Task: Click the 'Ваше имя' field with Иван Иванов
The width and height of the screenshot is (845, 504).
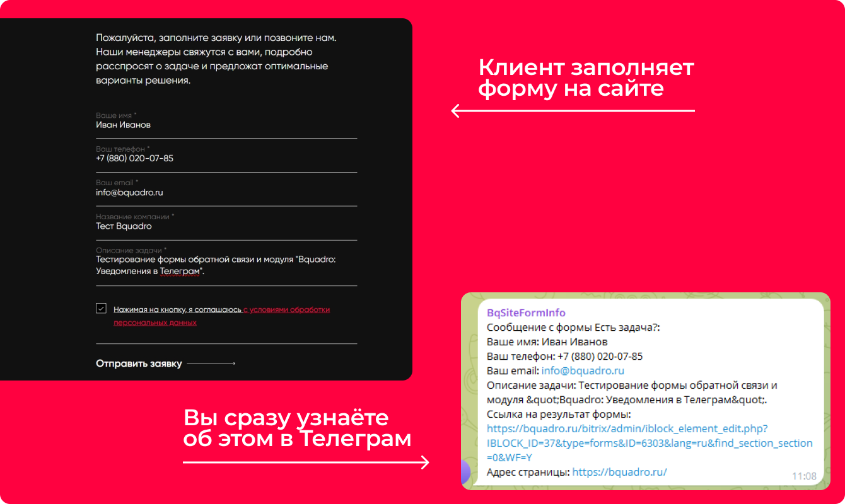Action: pyautogui.click(x=226, y=125)
